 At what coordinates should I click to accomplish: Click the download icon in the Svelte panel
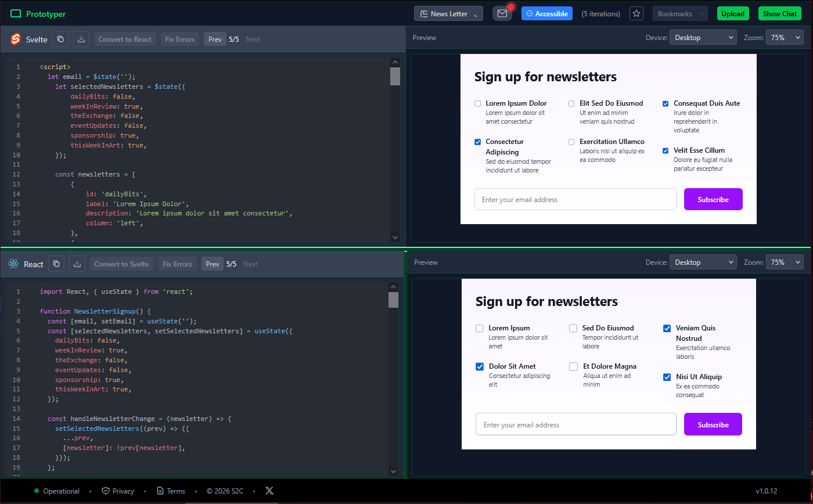coord(81,38)
